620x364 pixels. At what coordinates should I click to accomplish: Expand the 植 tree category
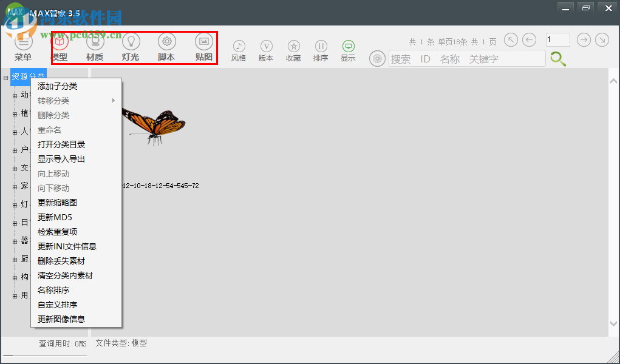(x=15, y=114)
